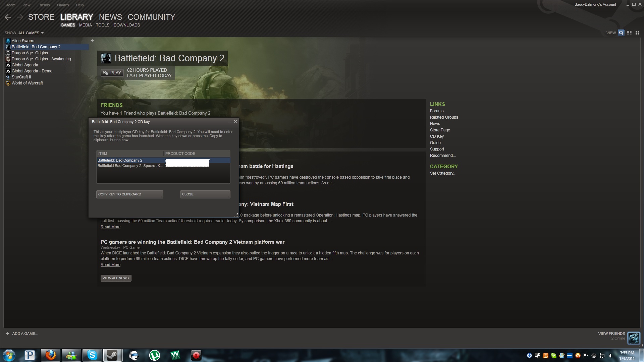
Task: Open the Forums link
Action: pos(437,111)
